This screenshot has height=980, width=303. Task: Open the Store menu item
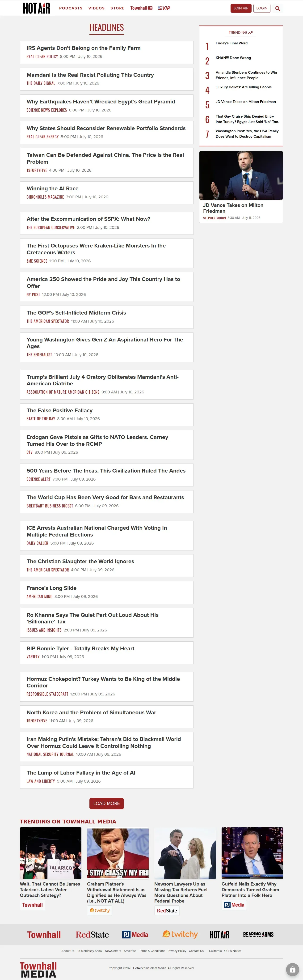tap(118, 8)
